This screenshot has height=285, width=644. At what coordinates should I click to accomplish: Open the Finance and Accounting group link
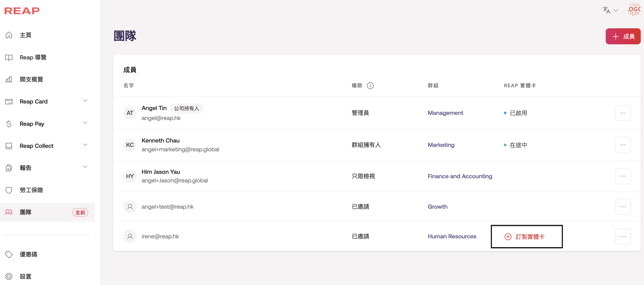coord(460,176)
